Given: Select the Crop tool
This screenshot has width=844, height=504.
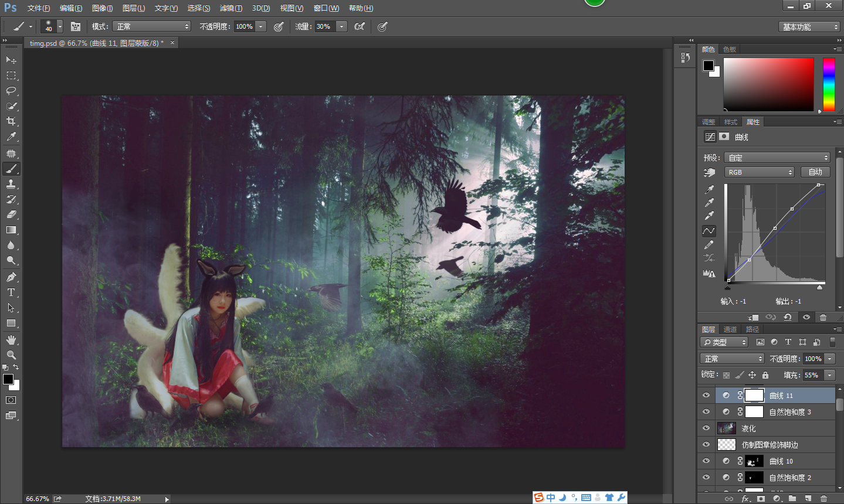Looking at the screenshot, I should (11, 121).
